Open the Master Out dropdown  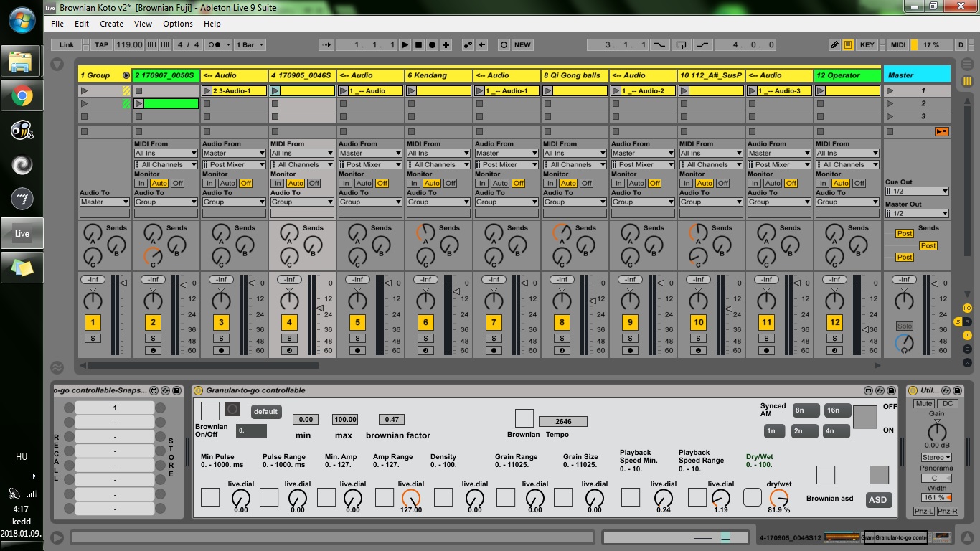click(917, 213)
